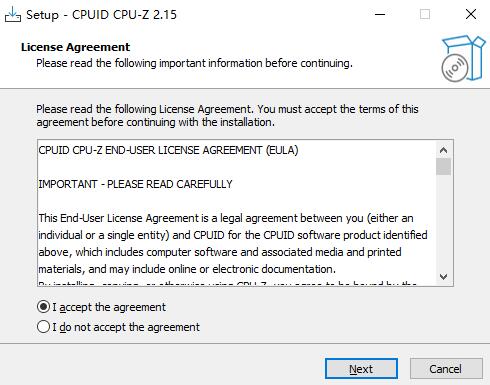Select "I do not accept the agreement" option
Viewport: 490px width, 385px height.
click(x=43, y=327)
